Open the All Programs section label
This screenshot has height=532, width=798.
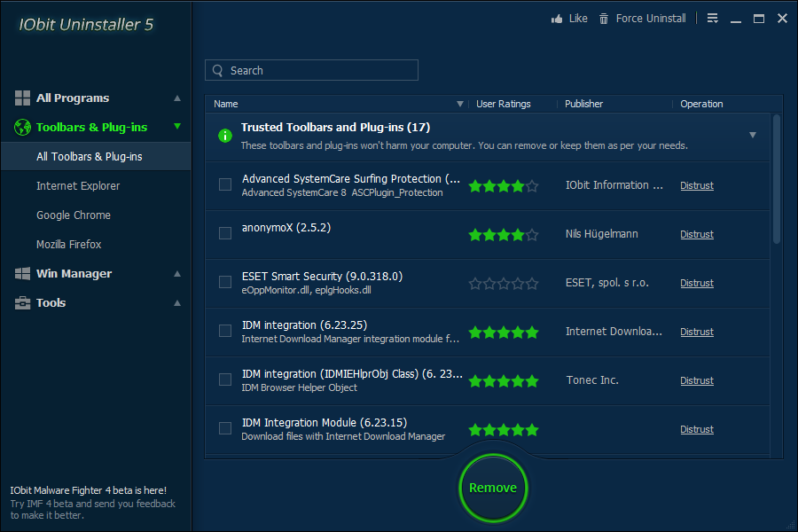point(73,98)
